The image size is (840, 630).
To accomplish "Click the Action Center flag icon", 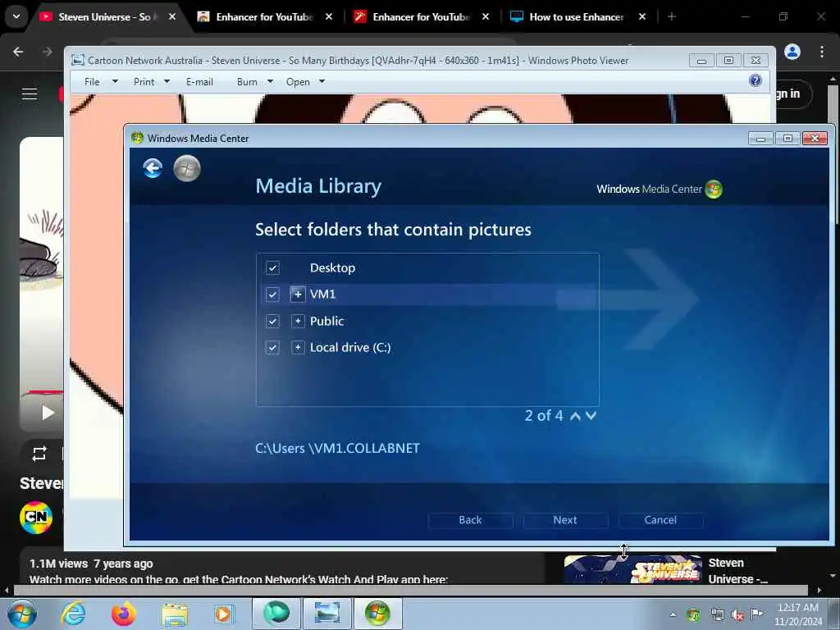I will point(756,614).
